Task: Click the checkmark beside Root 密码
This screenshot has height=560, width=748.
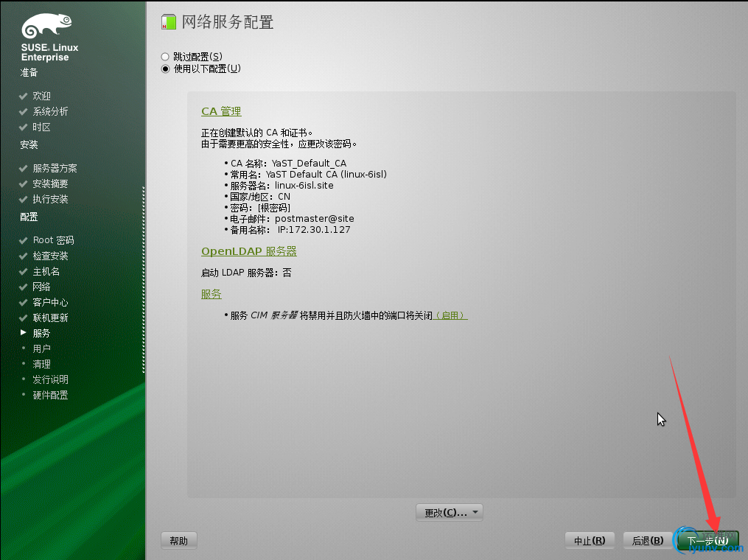Action: tap(23, 240)
